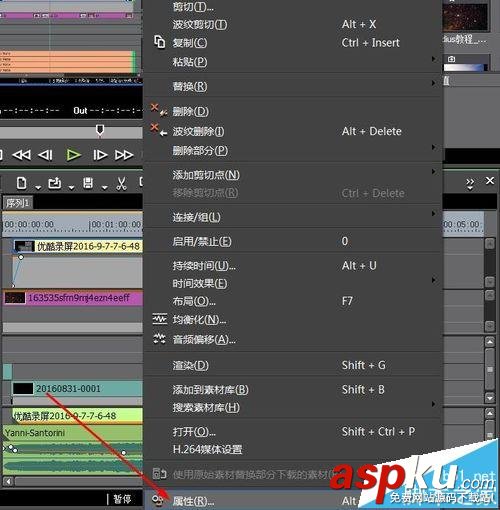The height and width of the screenshot is (510, 500).
Task: Open dropdown arrow next to save icon
Action: [x=104, y=188]
